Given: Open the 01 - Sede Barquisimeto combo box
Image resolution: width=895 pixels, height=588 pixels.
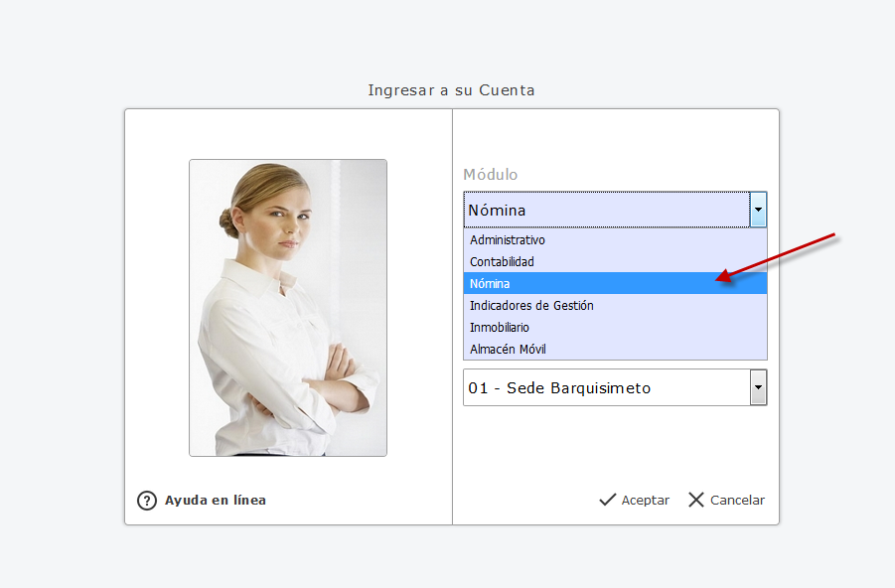Looking at the screenshot, I should point(606,388).
